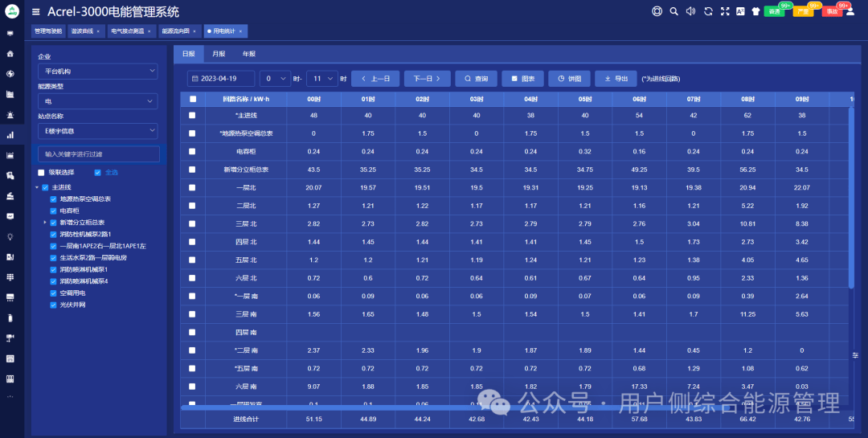
Task: Click the sound speaker icon in top bar
Action: (690, 11)
